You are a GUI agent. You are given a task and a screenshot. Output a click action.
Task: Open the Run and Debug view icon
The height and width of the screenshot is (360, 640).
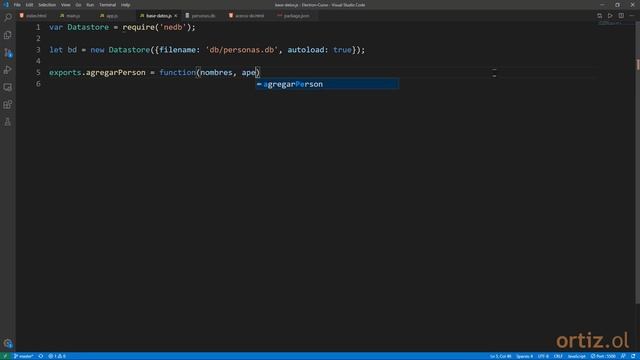pos(7,70)
